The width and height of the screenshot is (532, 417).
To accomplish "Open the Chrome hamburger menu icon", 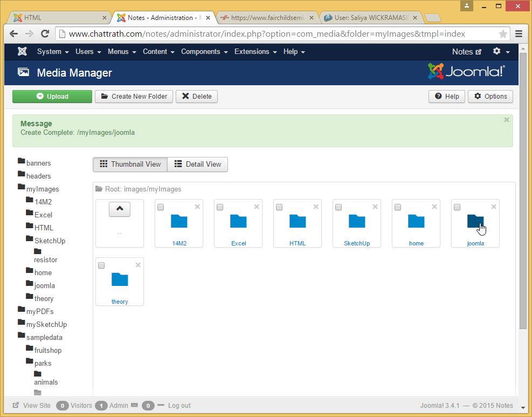I will click(519, 34).
